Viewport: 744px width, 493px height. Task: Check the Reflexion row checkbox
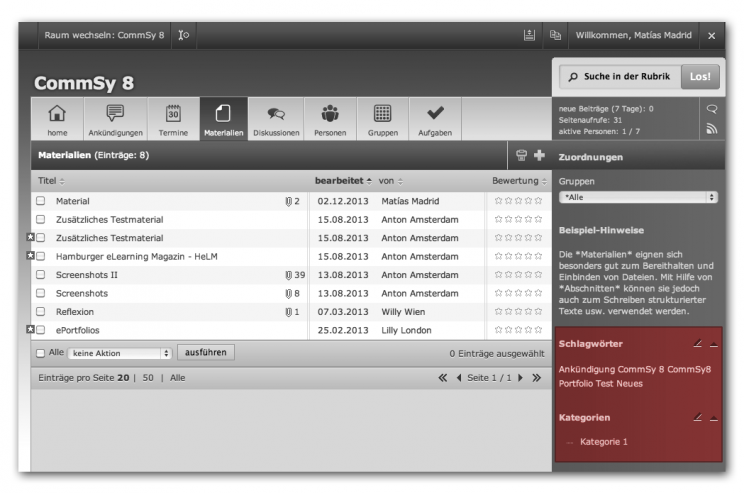(x=41, y=312)
